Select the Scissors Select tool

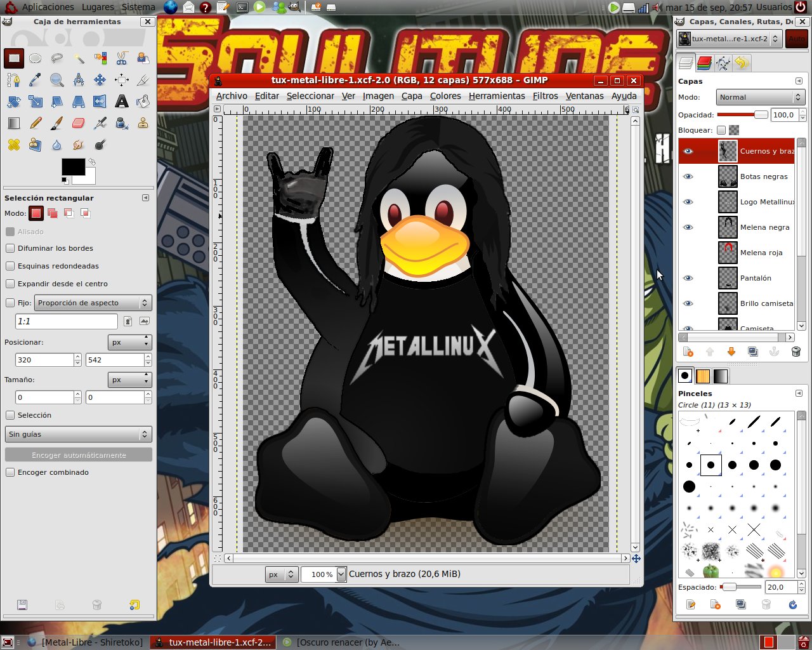122,58
